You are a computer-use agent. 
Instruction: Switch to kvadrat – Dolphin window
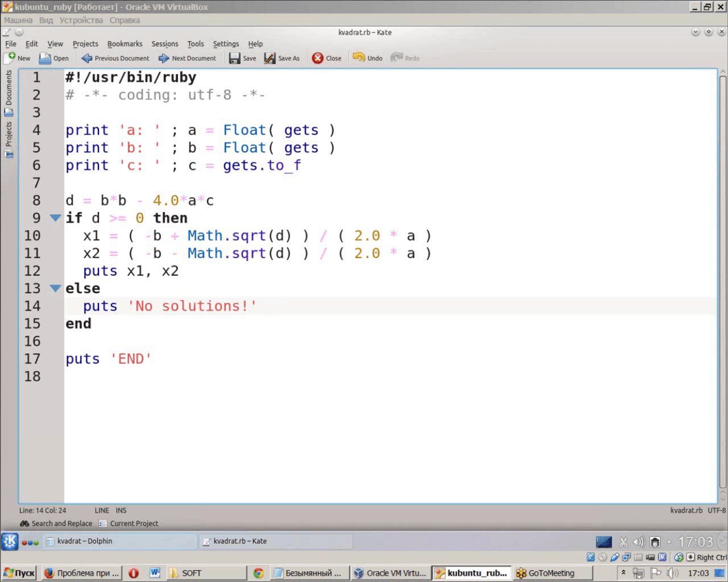pos(119,541)
